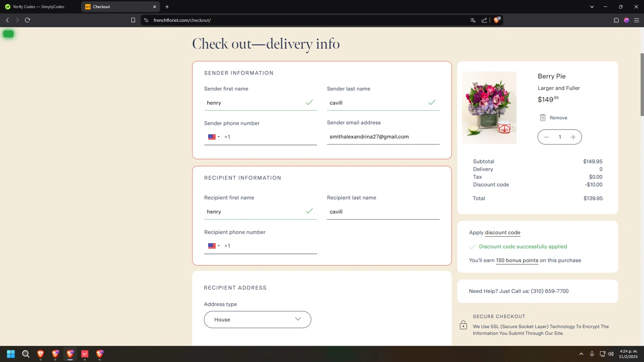Decrease quantity with minus button
This screenshot has height=362, width=644.
[546, 137]
